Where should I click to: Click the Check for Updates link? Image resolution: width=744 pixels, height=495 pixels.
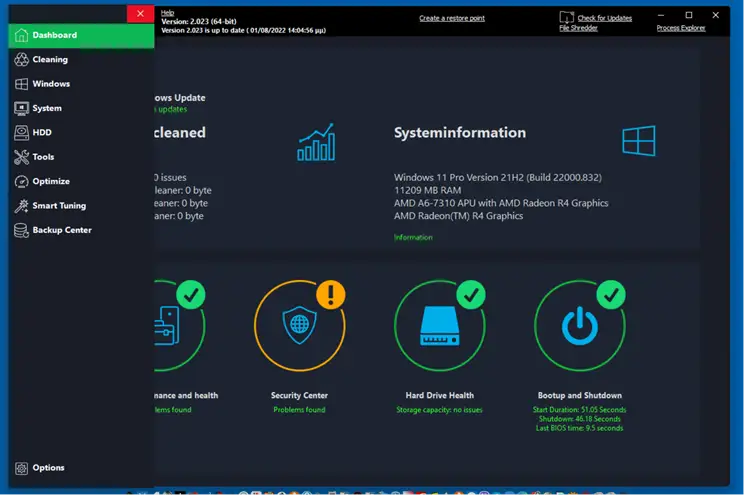[604, 18]
